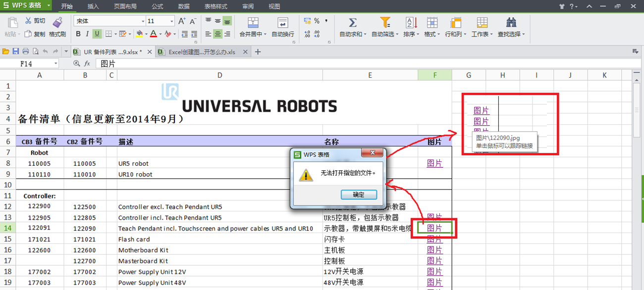
Task: Click the AutoFilter funnel icon
Action: pyautogui.click(x=385, y=23)
